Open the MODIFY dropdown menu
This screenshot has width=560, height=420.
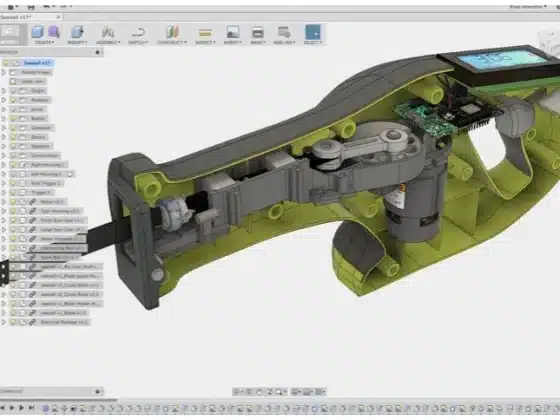[78, 42]
